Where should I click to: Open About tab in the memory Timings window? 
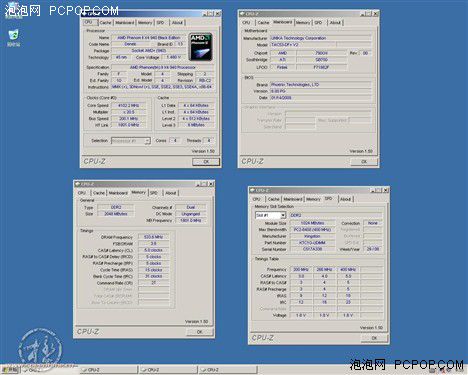click(171, 193)
